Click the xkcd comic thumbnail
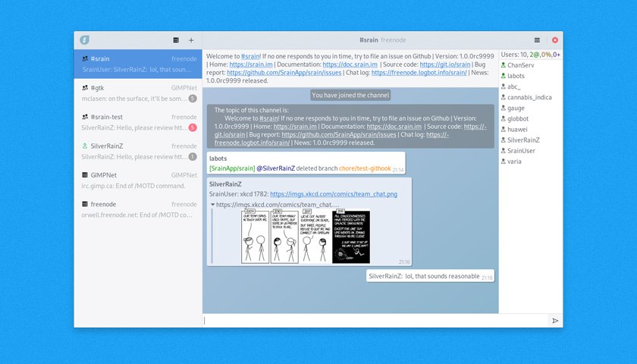Image resolution: width=637 pixels, height=364 pixels. click(306, 237)
